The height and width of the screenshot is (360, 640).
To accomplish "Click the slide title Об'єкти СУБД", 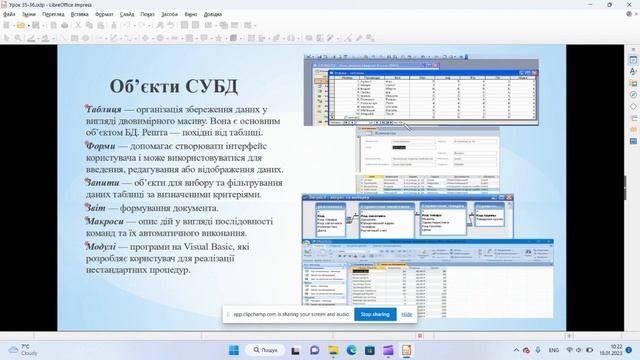I will click(173, 87).
